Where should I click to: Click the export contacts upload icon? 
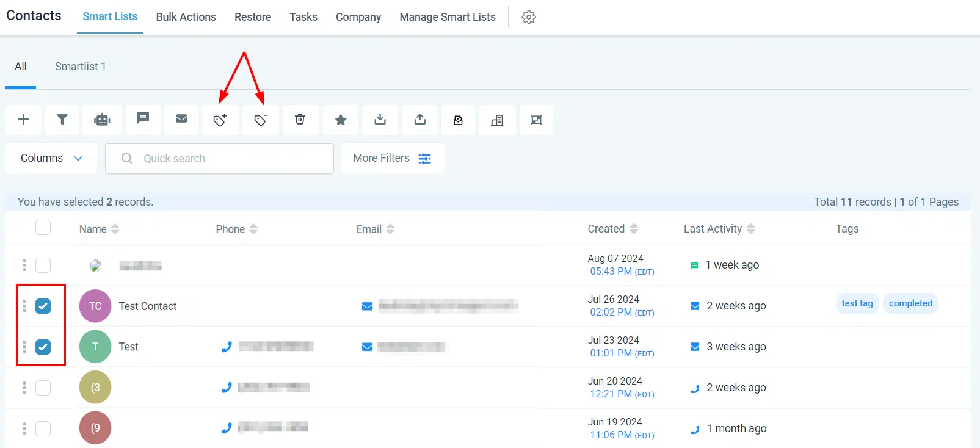tap(420, 120)
